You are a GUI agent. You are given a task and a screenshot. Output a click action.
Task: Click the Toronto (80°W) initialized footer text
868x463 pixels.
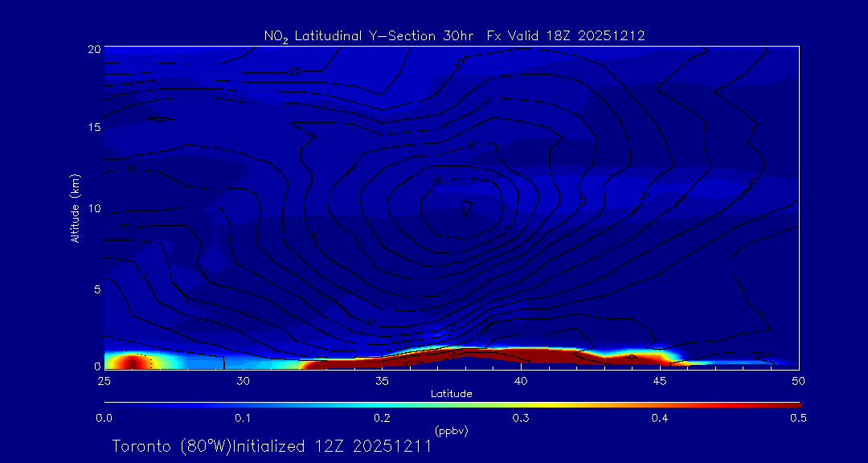272,446
